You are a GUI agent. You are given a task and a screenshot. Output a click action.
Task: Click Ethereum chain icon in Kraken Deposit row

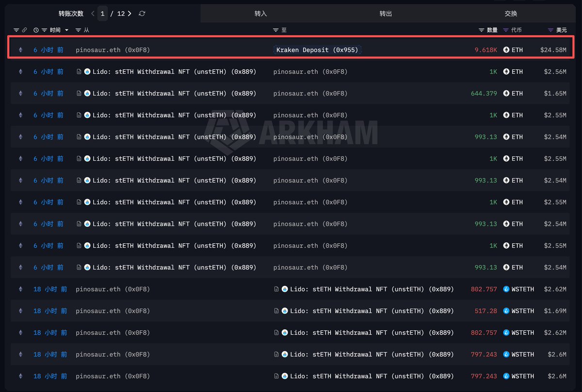(20, 50)
